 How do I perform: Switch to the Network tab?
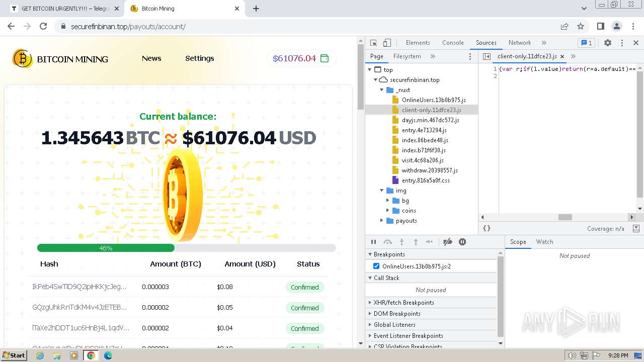click(520, 43)
